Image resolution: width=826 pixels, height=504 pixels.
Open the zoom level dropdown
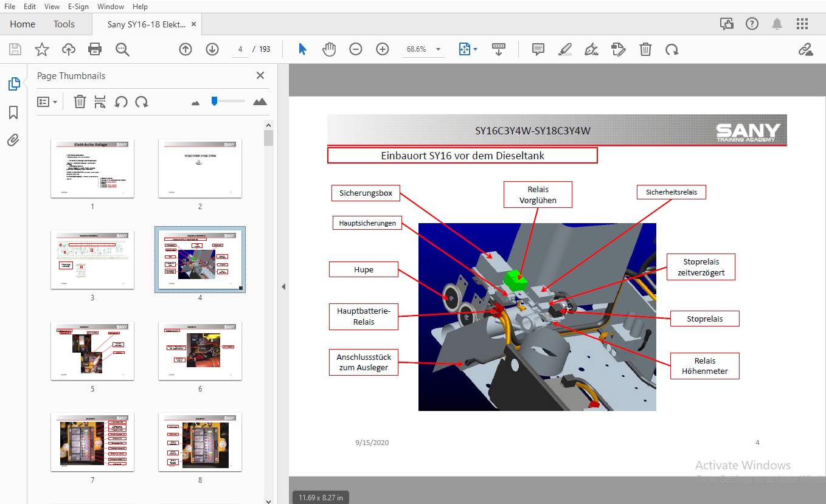[x=438, y=49]
